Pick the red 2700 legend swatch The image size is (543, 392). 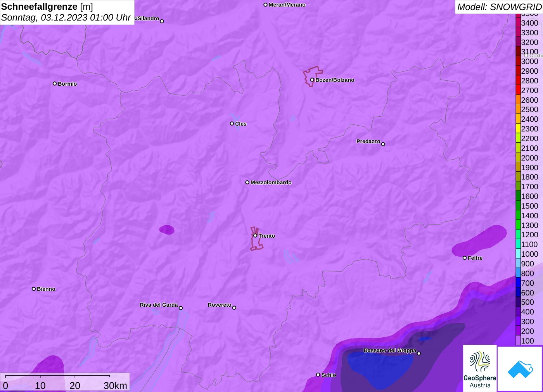pyautogui.click(x=518, y=90)
